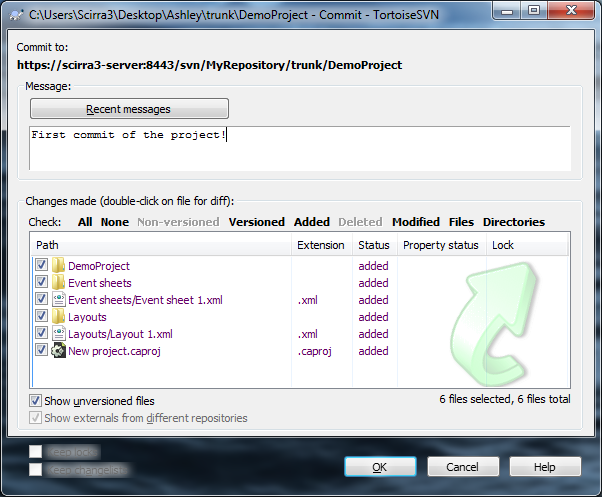Click the New project.caproj gear icon
The height and width of the screenshot is (497, 602).
tap(58, 350)
